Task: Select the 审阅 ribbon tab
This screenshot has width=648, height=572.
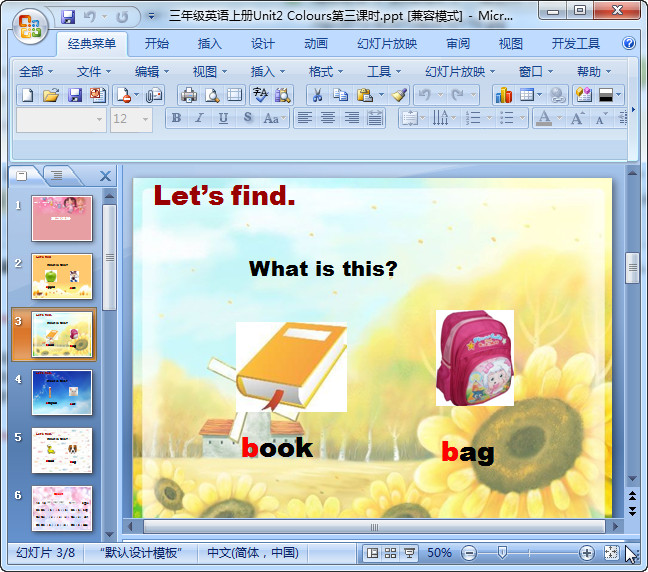Action: click(x=458, y=43)
